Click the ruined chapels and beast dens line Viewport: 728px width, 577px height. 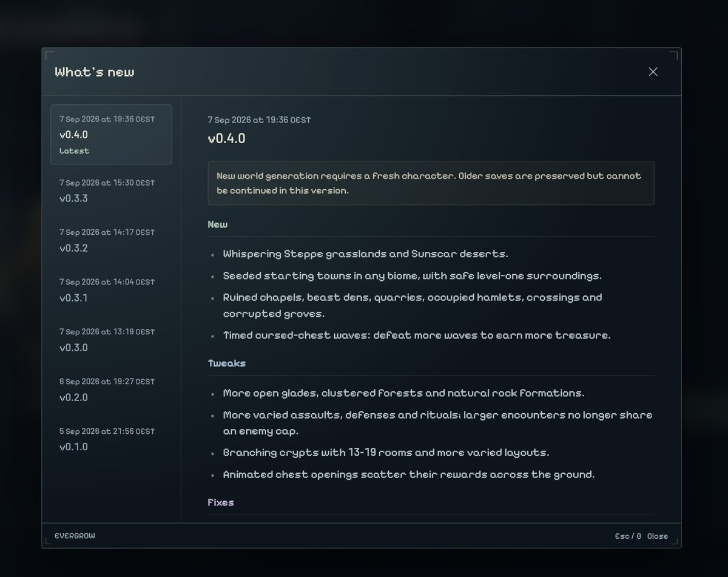(x=413, y=305)
